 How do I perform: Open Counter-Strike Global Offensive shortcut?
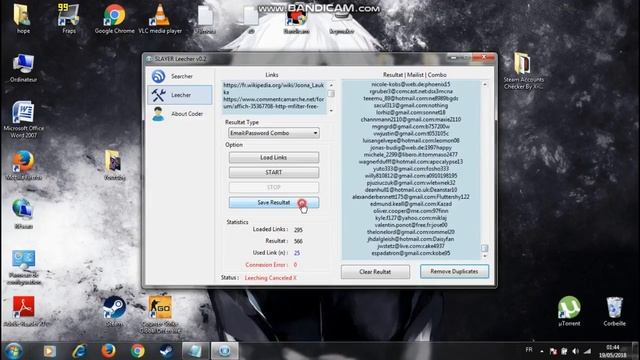(x=160, y=314)
